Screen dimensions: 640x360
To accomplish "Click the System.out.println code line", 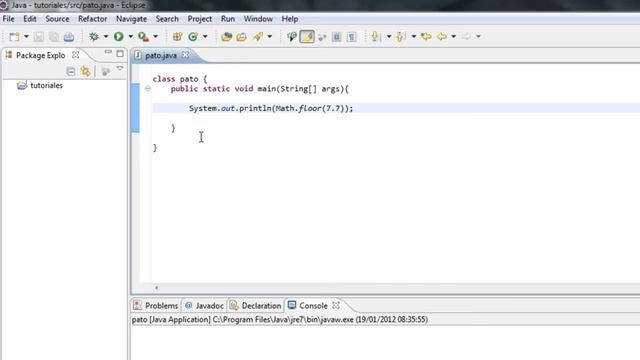I will pos(271,108).
